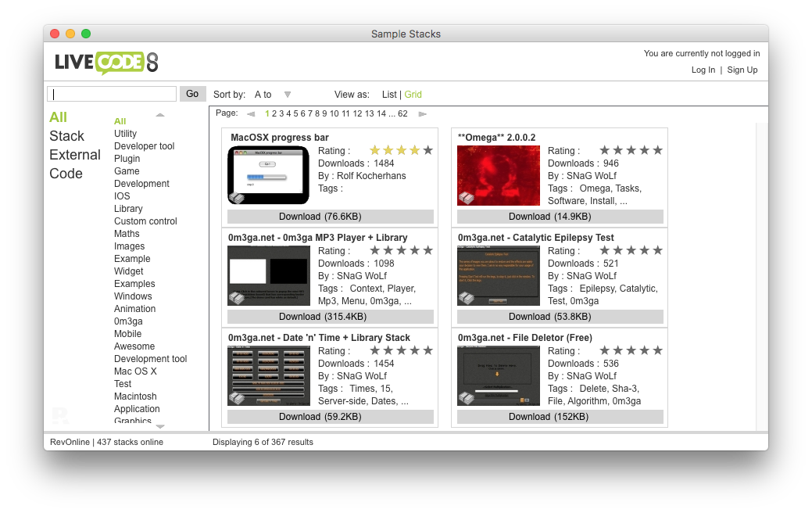Select the green All tag
Screen dimensions: 812x513
coord(120,121)
